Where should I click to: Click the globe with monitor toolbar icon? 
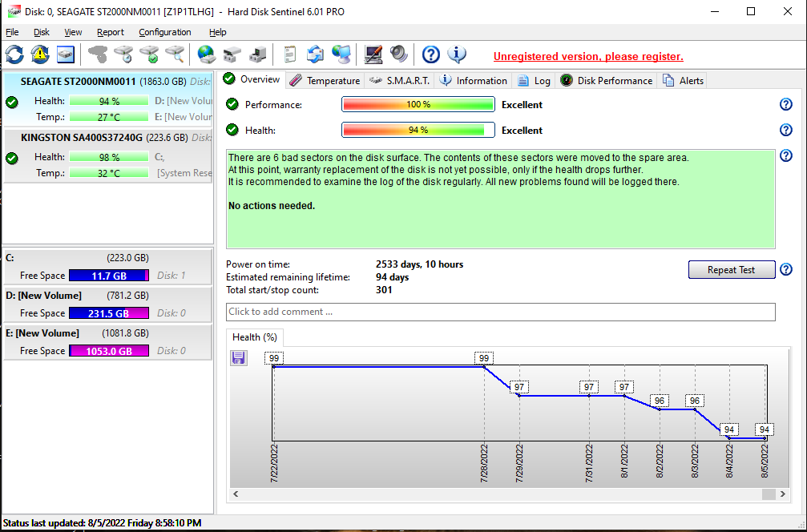click(341, 54)
